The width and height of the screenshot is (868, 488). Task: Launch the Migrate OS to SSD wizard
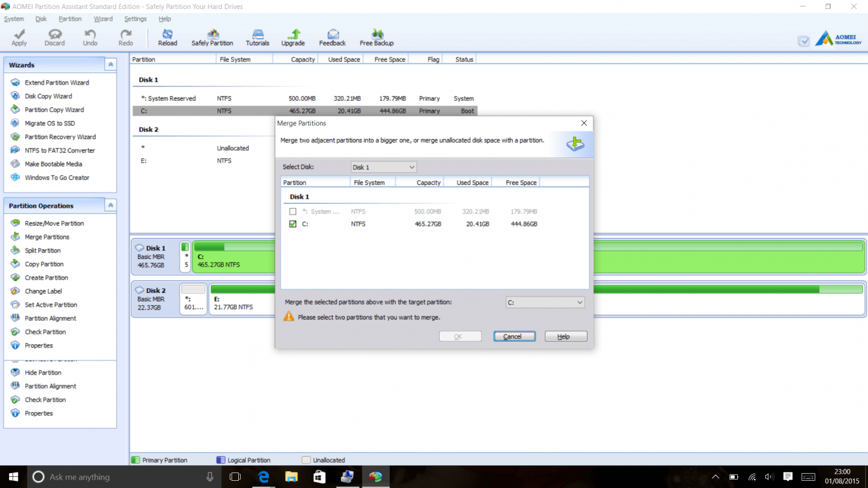50,123
